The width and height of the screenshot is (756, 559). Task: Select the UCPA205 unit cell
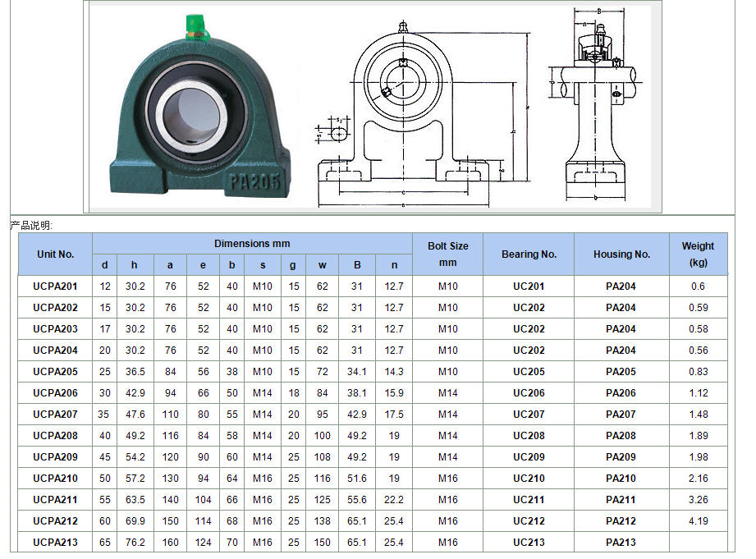56,371
